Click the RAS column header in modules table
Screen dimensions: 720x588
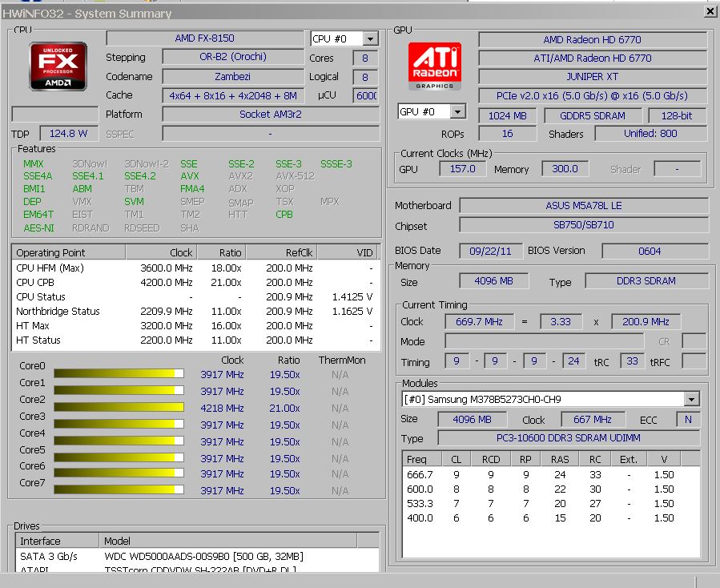[x=560, y=459]
